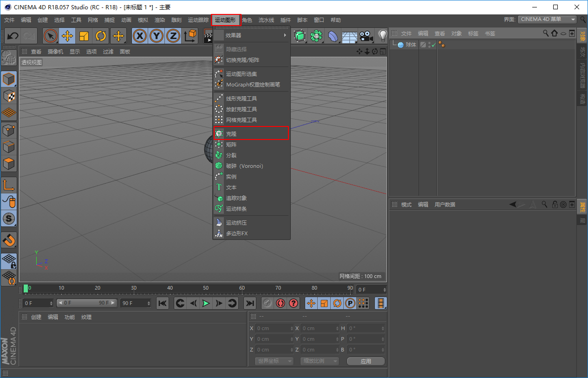This screenshot has width=588, height=378.
Task: Click the blue deformer bend icon
Action: 333,36
